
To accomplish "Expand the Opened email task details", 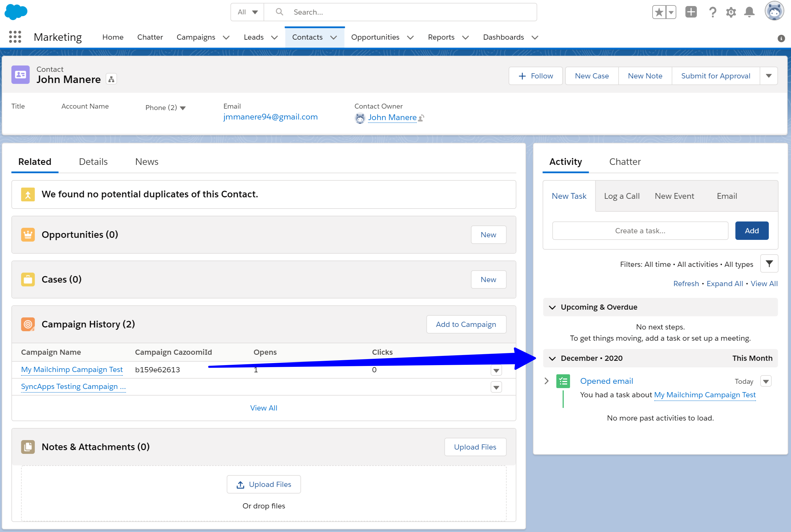I will [546, 381].
